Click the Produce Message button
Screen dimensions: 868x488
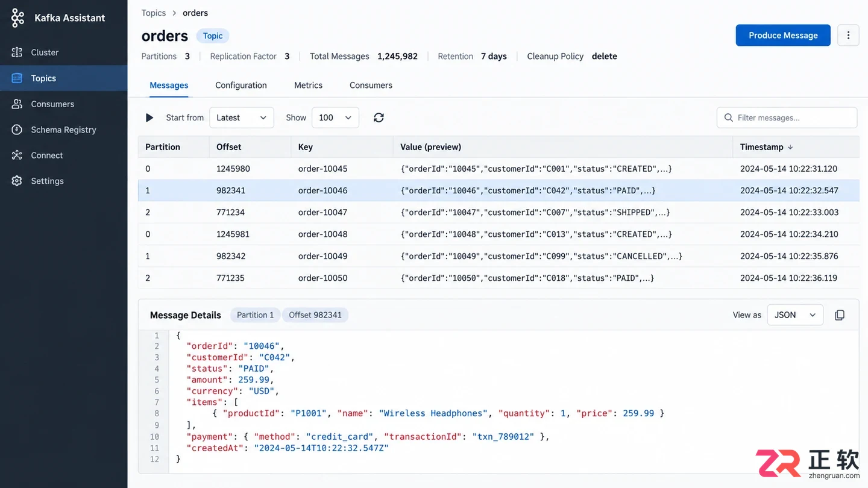pos(783,36)
